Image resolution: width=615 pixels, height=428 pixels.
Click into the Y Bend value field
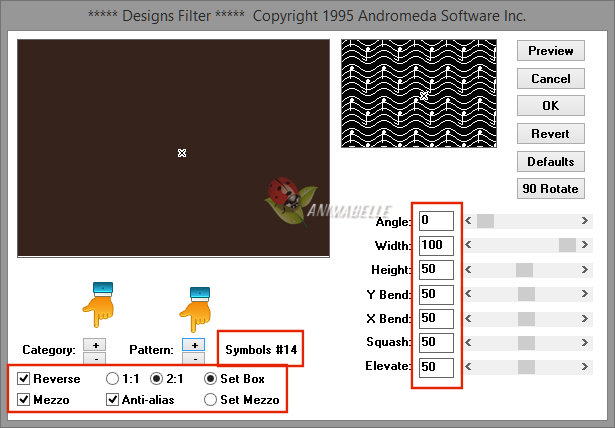(x=436, y=295)
